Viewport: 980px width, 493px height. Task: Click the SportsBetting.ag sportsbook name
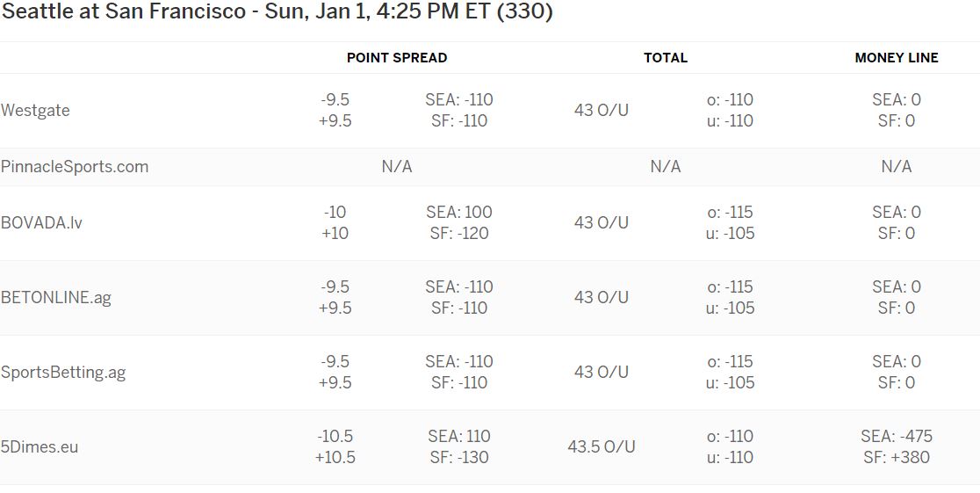tap(63, 373)
